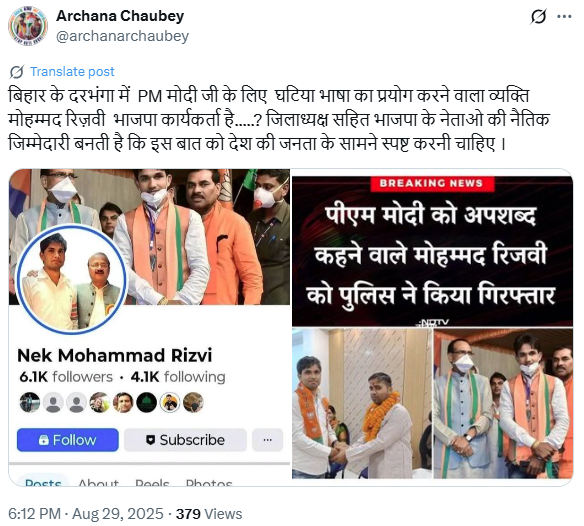
Task: Click the Grok icon beside Translate post
Action: pyautogui.click(x=16, y=72)
